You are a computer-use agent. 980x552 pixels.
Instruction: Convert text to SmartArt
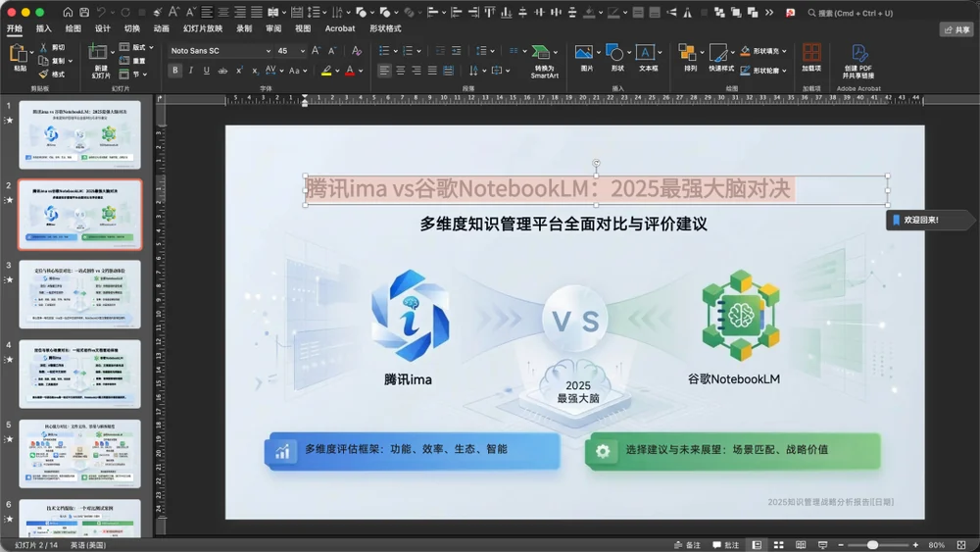click(x=544, y=61)
